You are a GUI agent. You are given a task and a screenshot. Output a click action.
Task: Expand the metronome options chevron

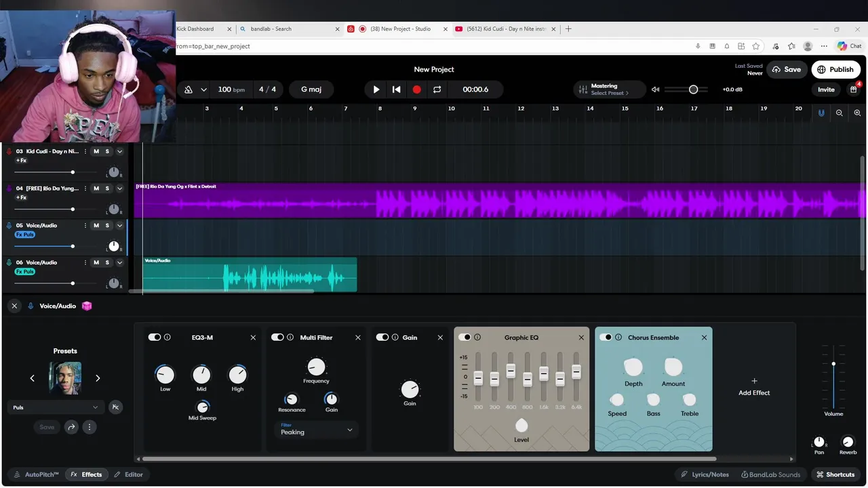pos(203,89)
